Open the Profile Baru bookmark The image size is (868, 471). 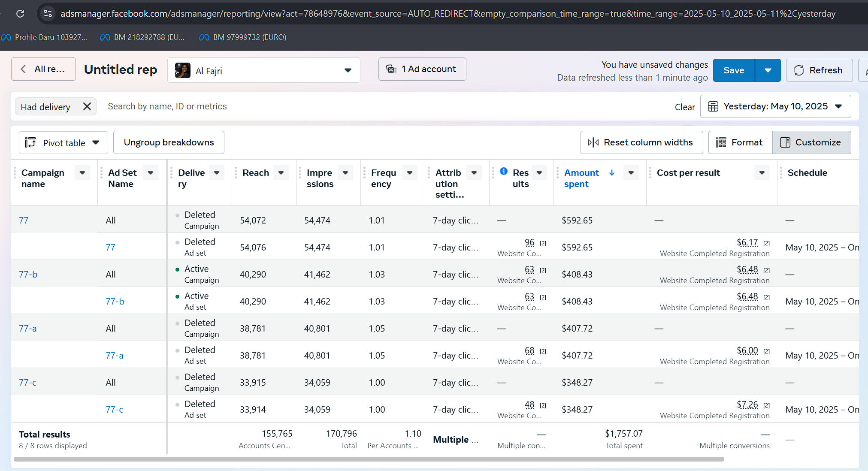pos(45,37)
